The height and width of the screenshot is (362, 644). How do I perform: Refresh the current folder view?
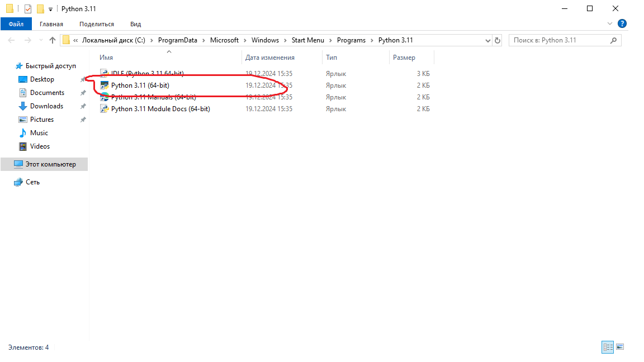point(498,40)
